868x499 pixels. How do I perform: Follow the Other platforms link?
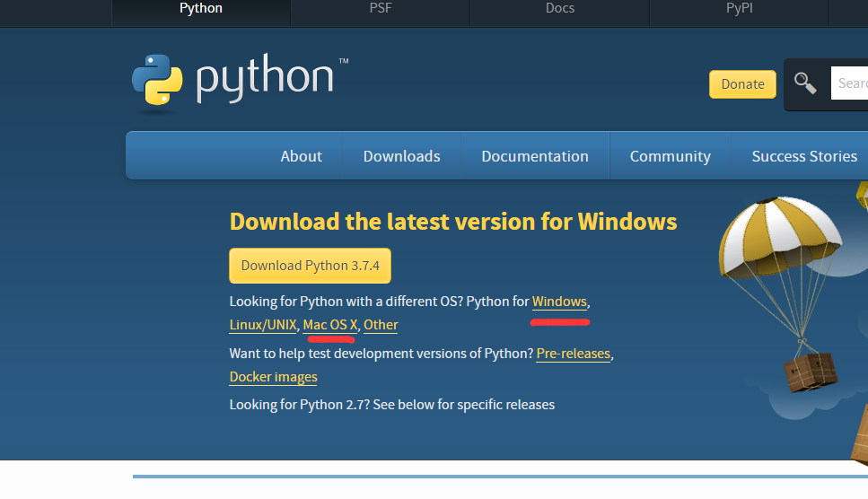click(x=381, y=325)
